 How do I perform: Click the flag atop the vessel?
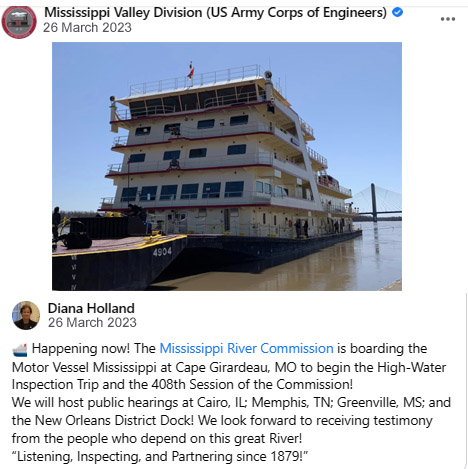click(191, 71)
